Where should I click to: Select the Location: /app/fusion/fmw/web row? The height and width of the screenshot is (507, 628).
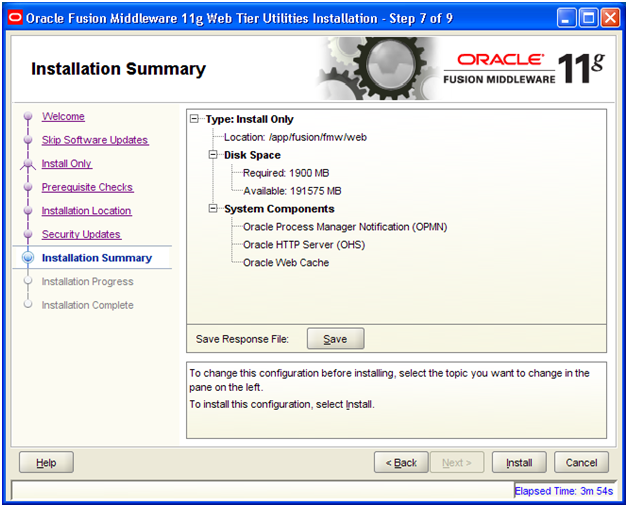pyautogui.click(x=295, y=137)
